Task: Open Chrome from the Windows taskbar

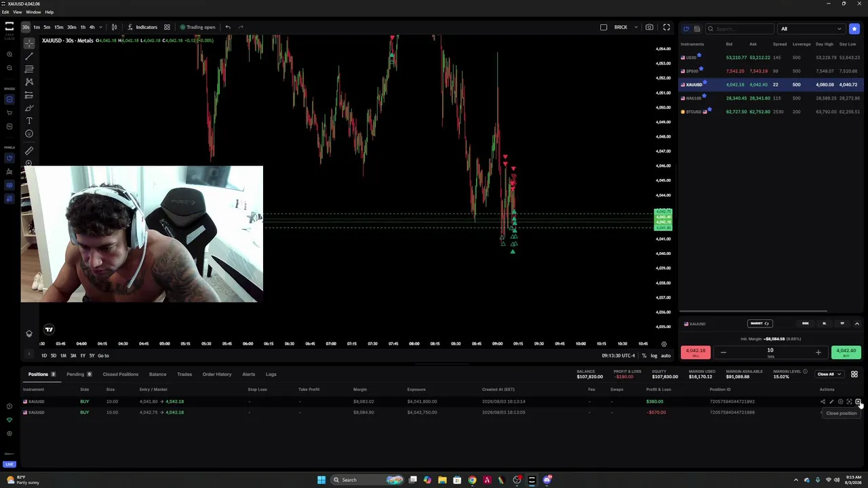Action: tap(472, 480)
